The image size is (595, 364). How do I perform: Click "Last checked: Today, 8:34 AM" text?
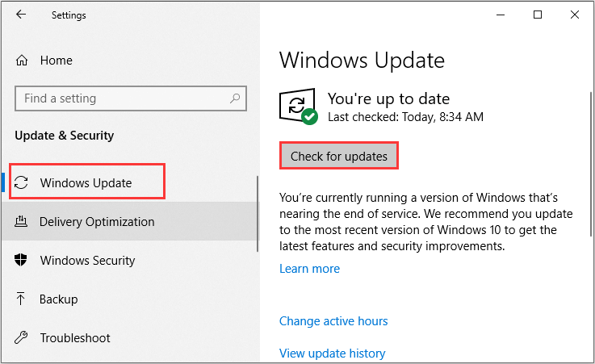[x=405, y=117]
